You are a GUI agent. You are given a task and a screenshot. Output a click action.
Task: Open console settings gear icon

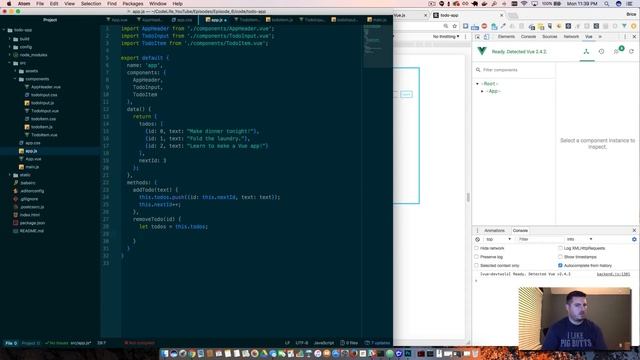coord(634,239)
